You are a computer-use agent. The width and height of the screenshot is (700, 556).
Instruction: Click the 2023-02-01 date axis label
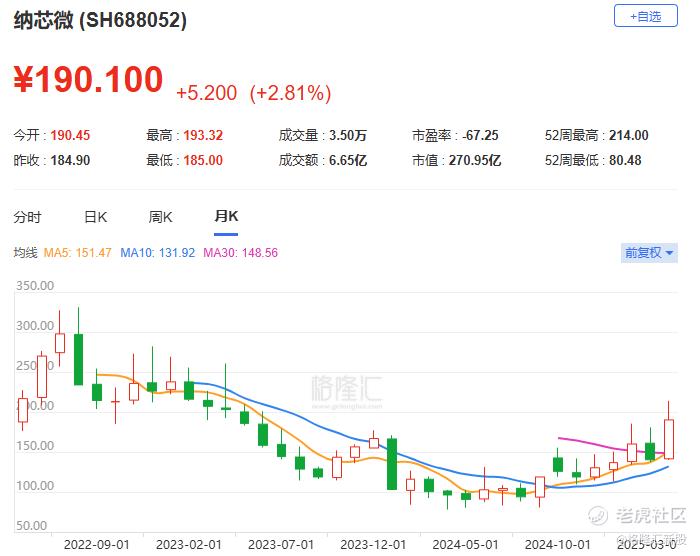pos(188,545)
